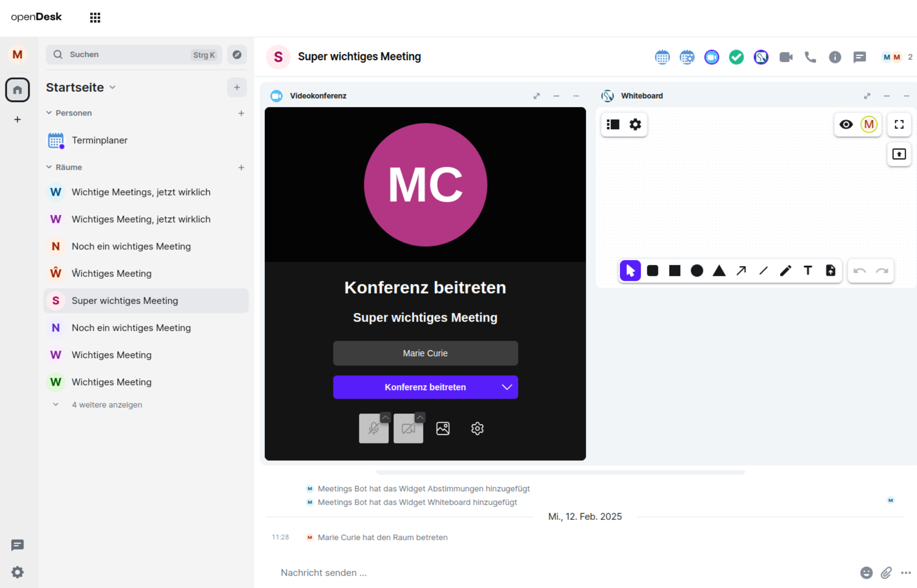Select the pen drawing tool

tap(786, 271)
